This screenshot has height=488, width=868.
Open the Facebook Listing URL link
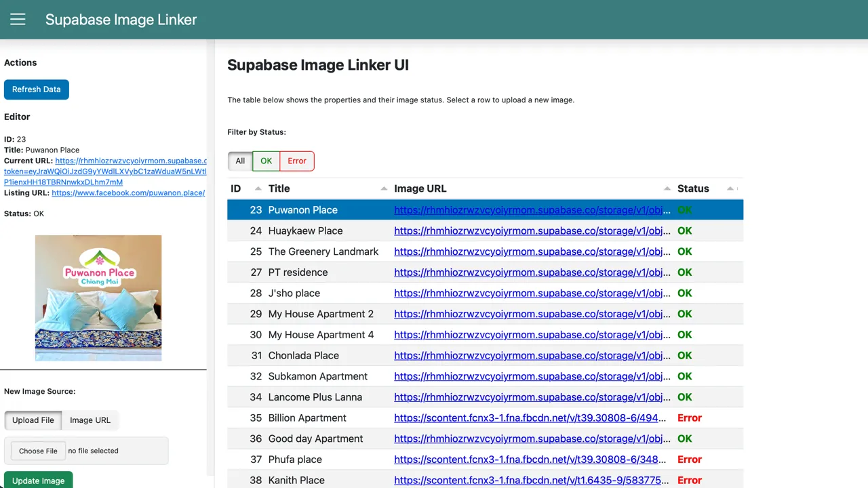[127, 192]
